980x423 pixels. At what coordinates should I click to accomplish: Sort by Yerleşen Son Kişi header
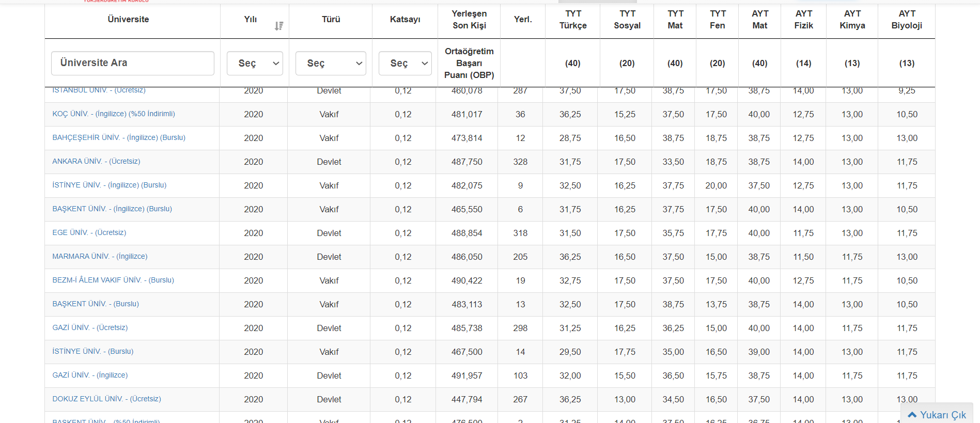pos(469,20)
